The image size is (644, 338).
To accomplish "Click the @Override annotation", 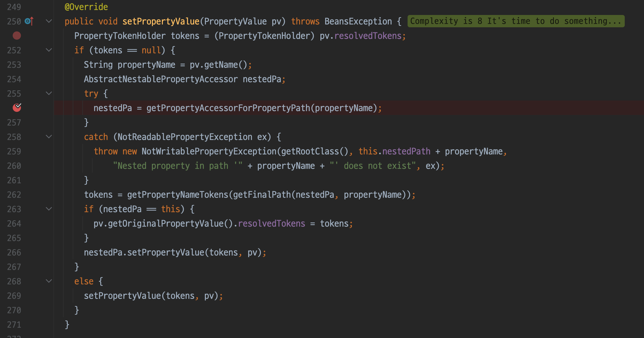I will [86, 7].
